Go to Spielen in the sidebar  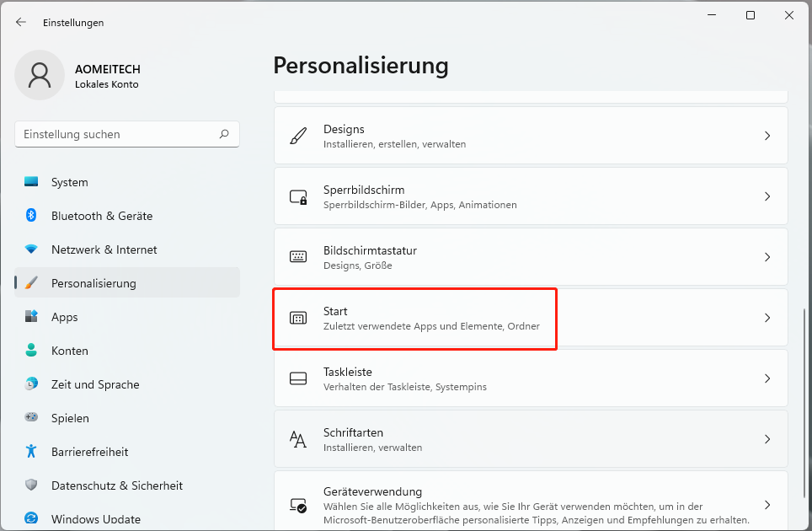70,418
